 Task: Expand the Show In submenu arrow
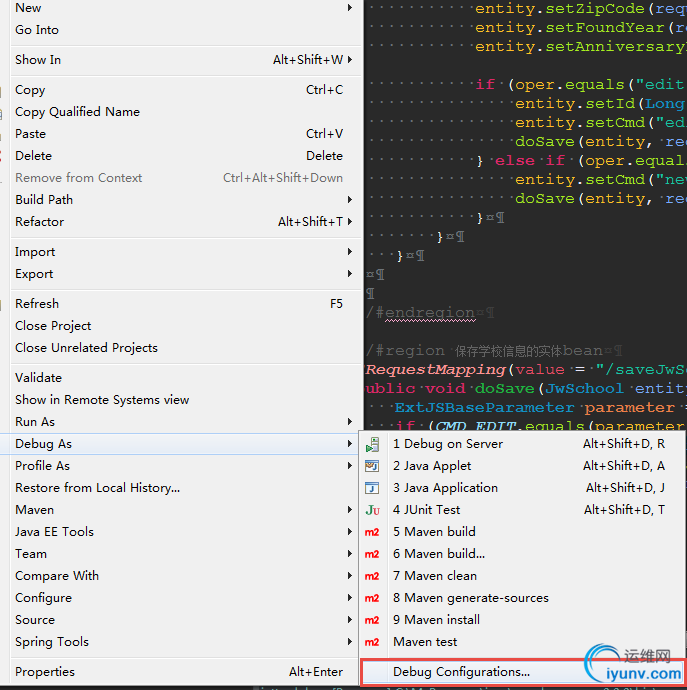coord(350,59)
